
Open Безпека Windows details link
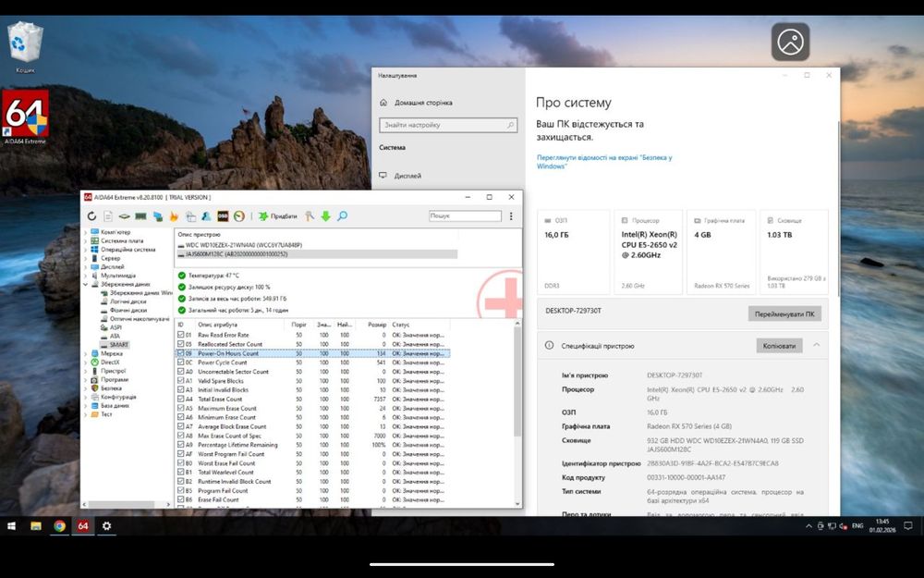pos(604,162)
